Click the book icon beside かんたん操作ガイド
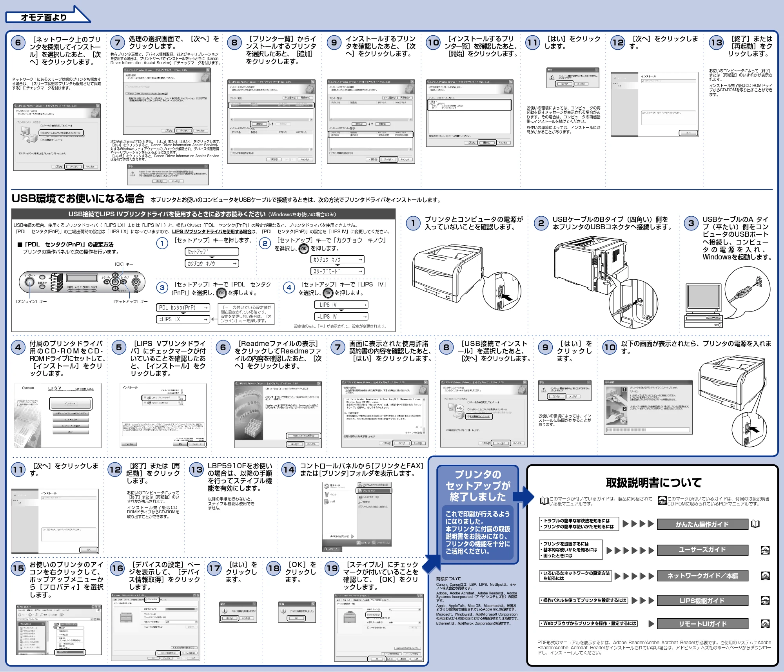The height and width of the screenshot is (672, 784). point(755,524)
